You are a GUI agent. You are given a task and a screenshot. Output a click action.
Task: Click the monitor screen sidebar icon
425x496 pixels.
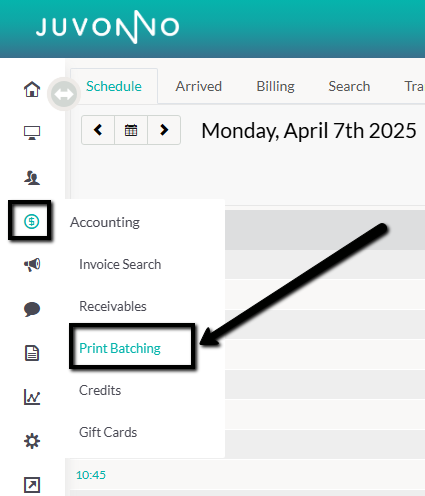32,133
